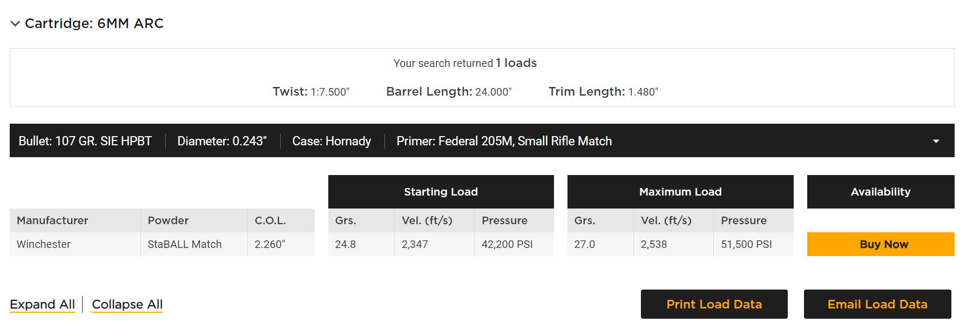
Task: Click the C.O.L. column header
Action: tap(281, 220)
